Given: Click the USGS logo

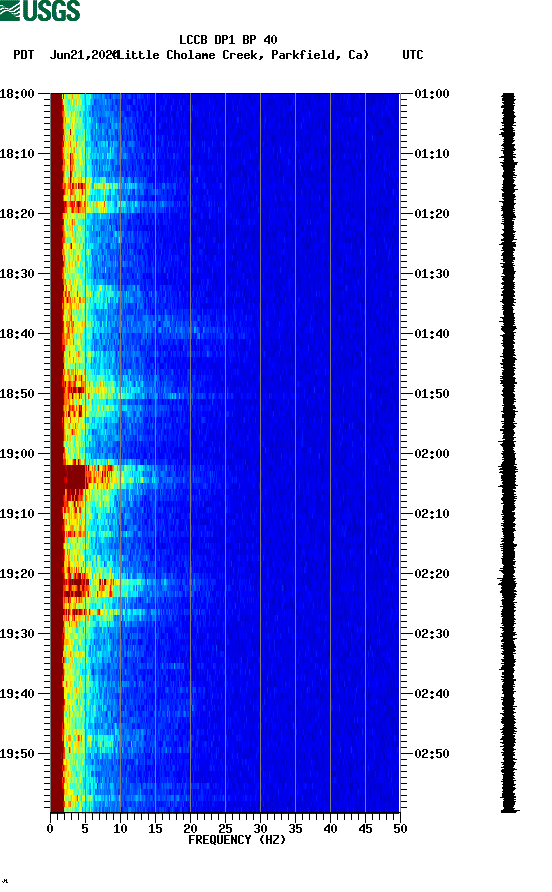Looking at the screenshot, I should tap(40, 10).
